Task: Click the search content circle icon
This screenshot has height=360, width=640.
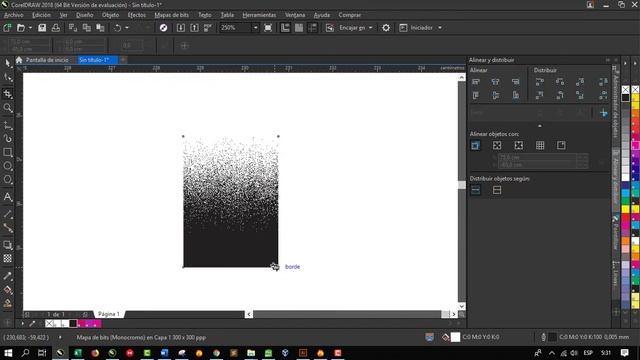Action: 163,28
